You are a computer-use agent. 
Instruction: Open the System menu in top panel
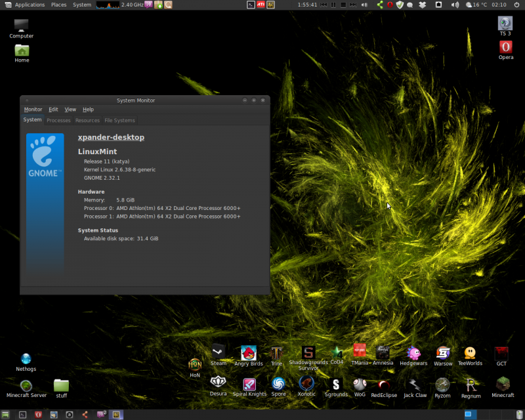pos(82,5)
